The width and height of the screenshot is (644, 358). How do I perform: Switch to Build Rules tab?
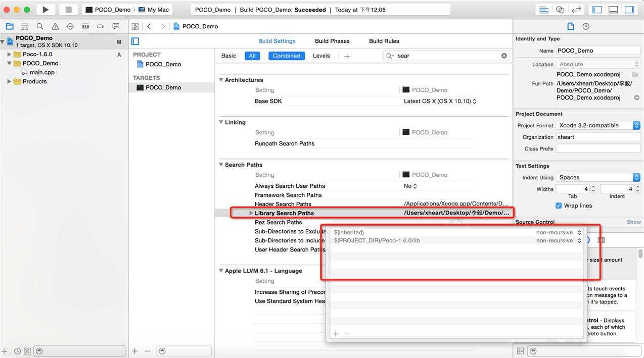tap(384, 41)
